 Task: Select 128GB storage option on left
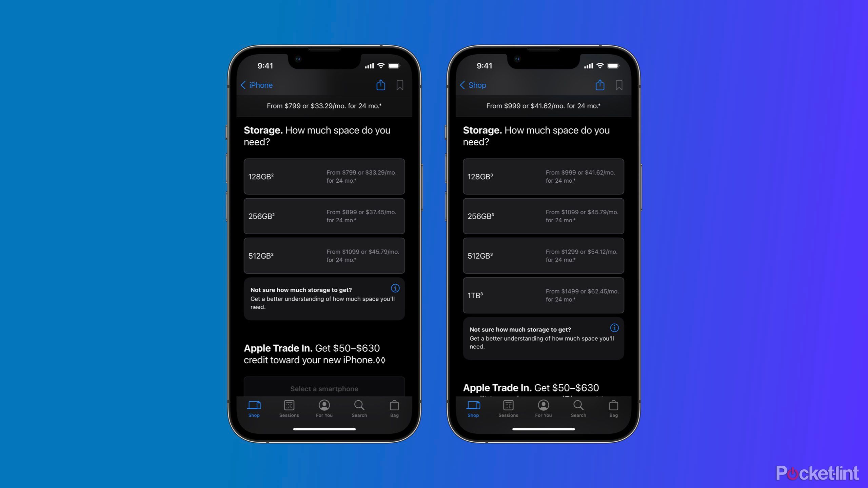(x=324, y=176)
